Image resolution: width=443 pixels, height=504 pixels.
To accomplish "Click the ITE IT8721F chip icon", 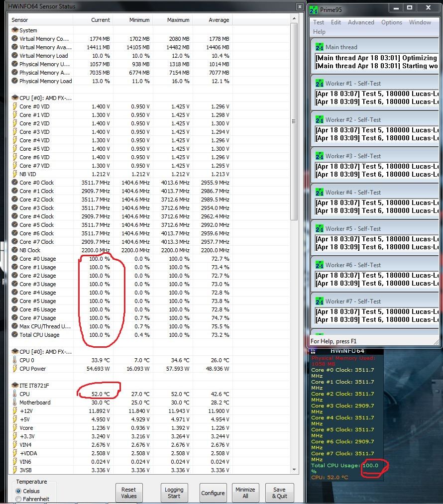I will pos(14,386).
